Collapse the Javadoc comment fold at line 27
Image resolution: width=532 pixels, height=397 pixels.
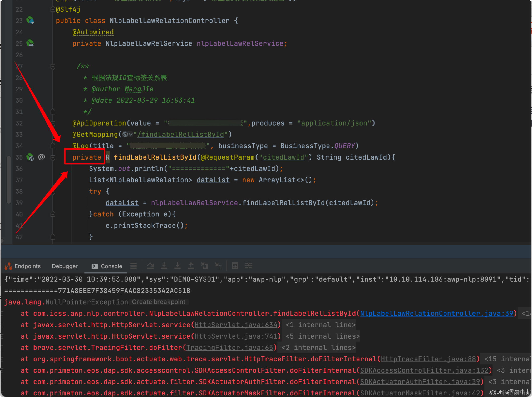pyautogui.click(x=53, y=66)
